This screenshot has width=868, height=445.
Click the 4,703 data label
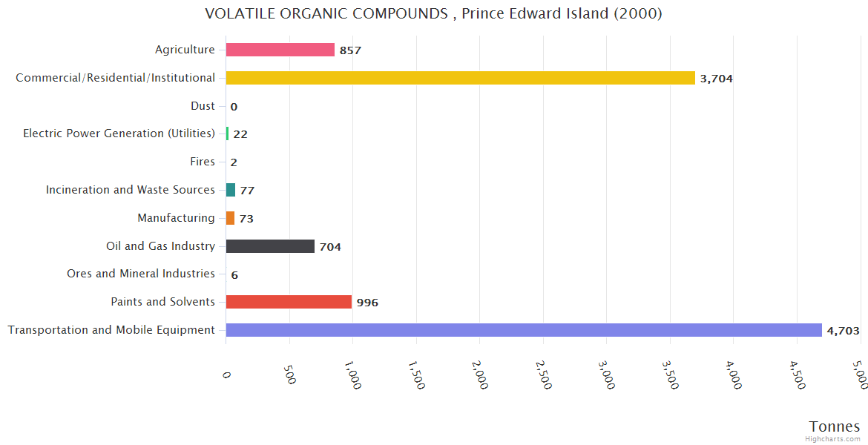pyautogui.click(x=843, y=331)
